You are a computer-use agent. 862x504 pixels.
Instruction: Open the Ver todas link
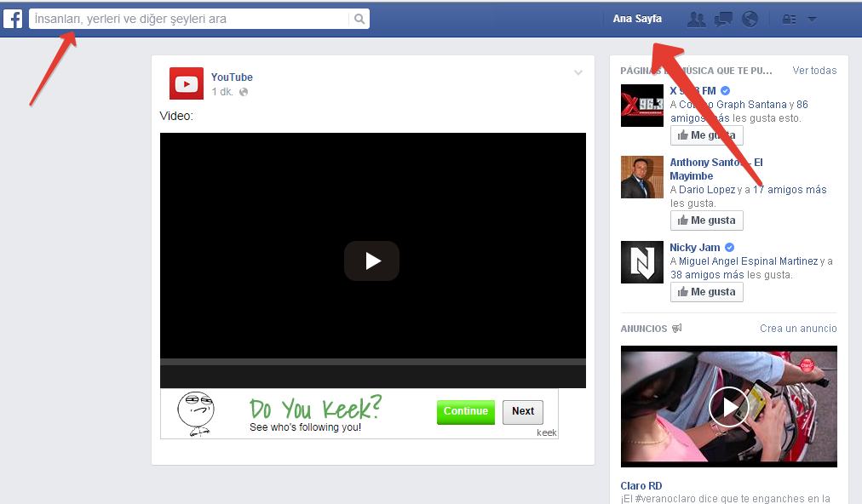[x=814, y=71]
